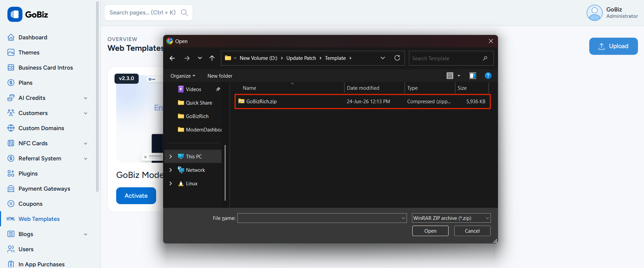Open the view options dropdown arrow
This screenshot has width=644, height=268.
coord(459,76)
